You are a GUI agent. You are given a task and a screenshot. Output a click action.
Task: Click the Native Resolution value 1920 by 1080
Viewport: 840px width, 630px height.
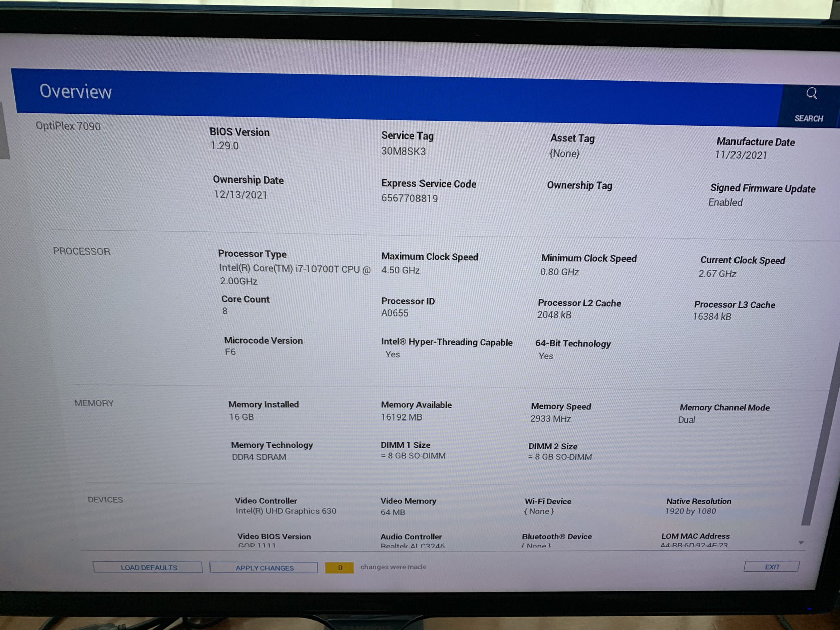[691, 511]
